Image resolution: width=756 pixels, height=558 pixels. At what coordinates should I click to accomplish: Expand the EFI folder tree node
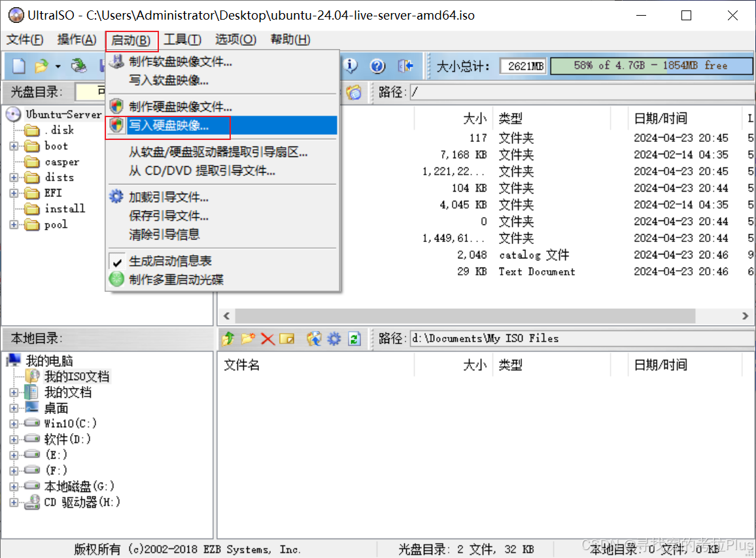[14, 194]
